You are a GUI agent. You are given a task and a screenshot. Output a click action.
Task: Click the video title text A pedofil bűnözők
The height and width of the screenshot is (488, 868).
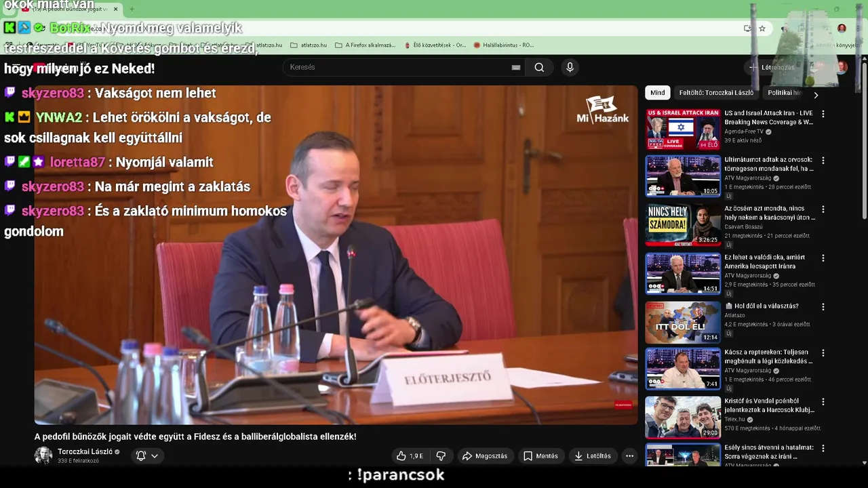(x=195, y=436)
